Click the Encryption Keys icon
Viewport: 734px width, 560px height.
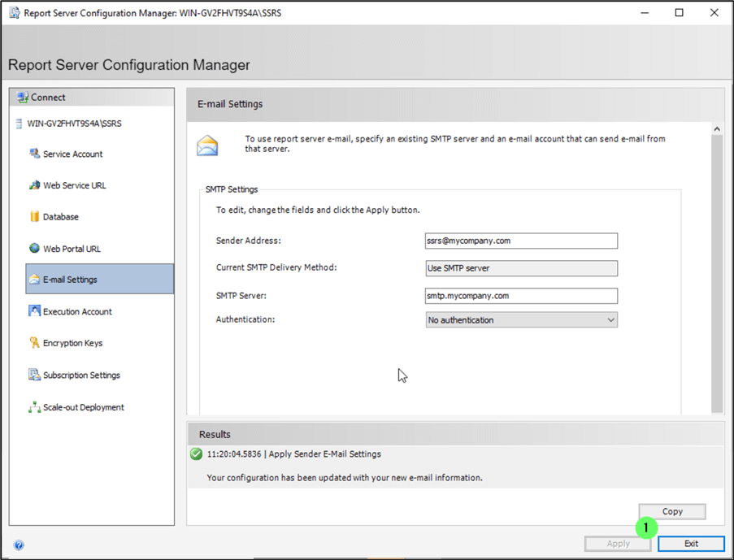[x=34, y=343]
